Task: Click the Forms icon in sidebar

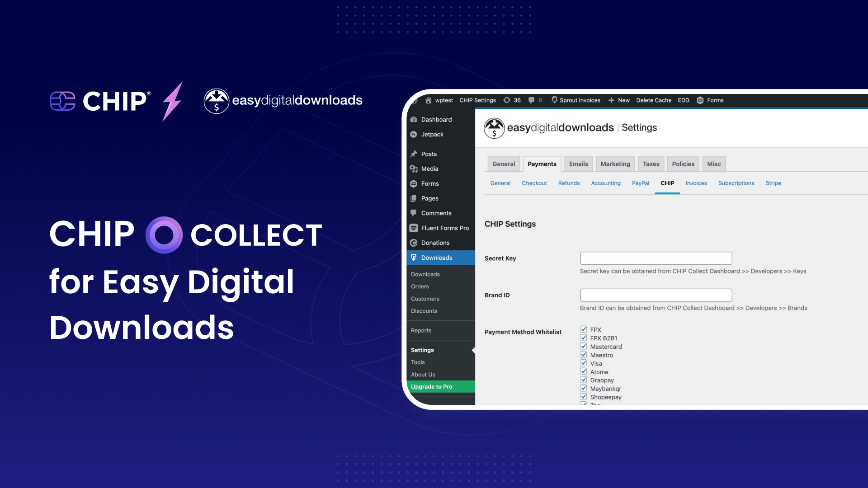Action: tap(414, 183)
